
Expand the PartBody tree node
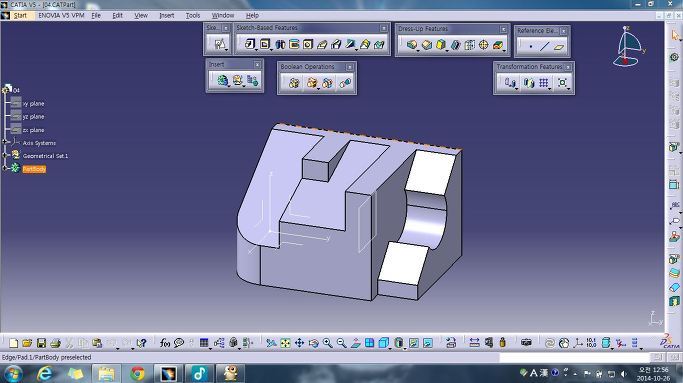5,168
